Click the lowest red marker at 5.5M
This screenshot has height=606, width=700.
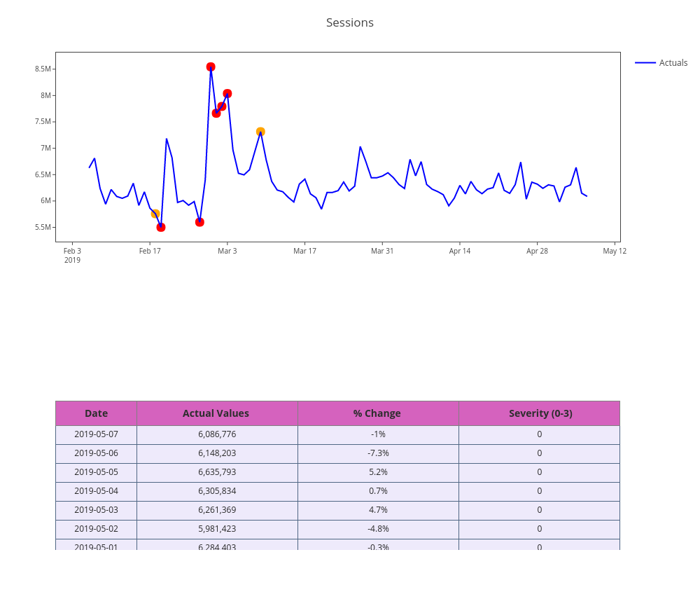161,227
